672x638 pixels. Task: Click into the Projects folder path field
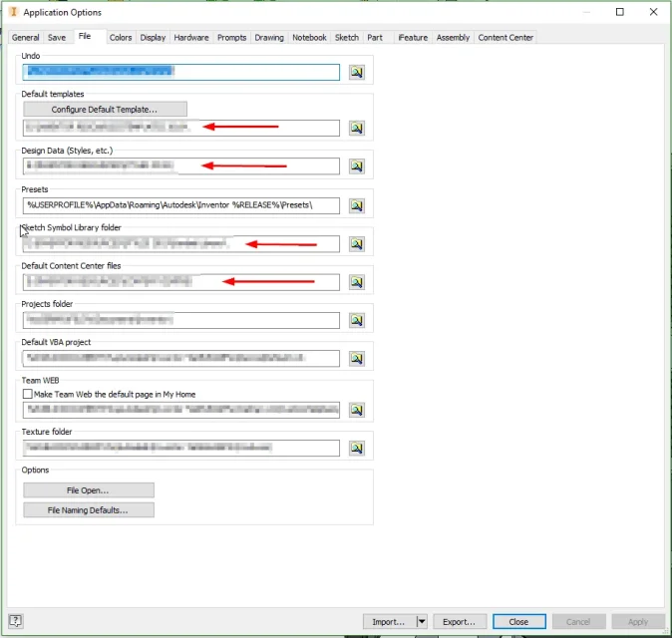180,320
